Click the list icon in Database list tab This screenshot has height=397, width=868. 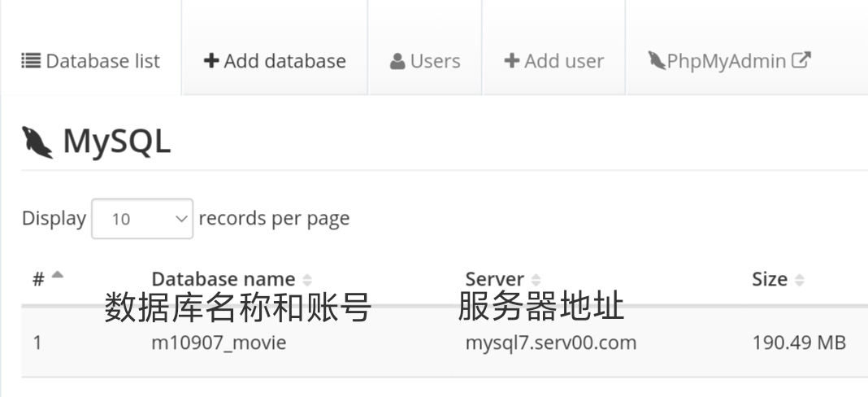tap(31, 61)
